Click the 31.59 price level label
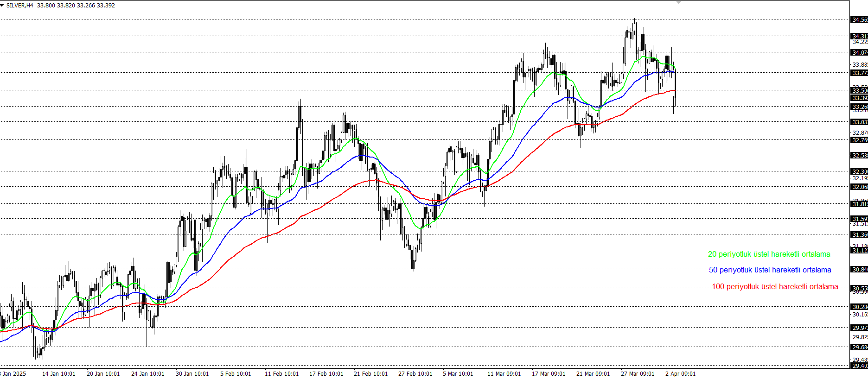Image resolution: width=868 pixels, height=379 pixels. [859, 219]
